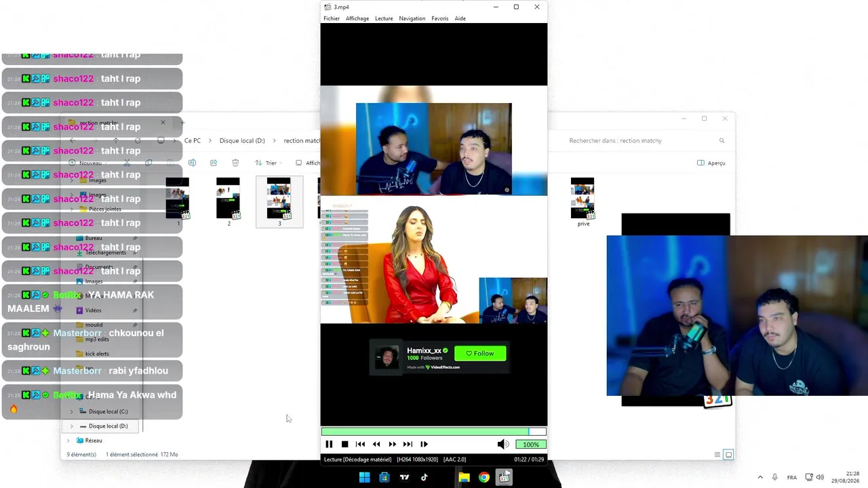Screen dimensions: 868x488
Task: Click the Share icon in the Explorer toolbar
Action: coord(214,163)
